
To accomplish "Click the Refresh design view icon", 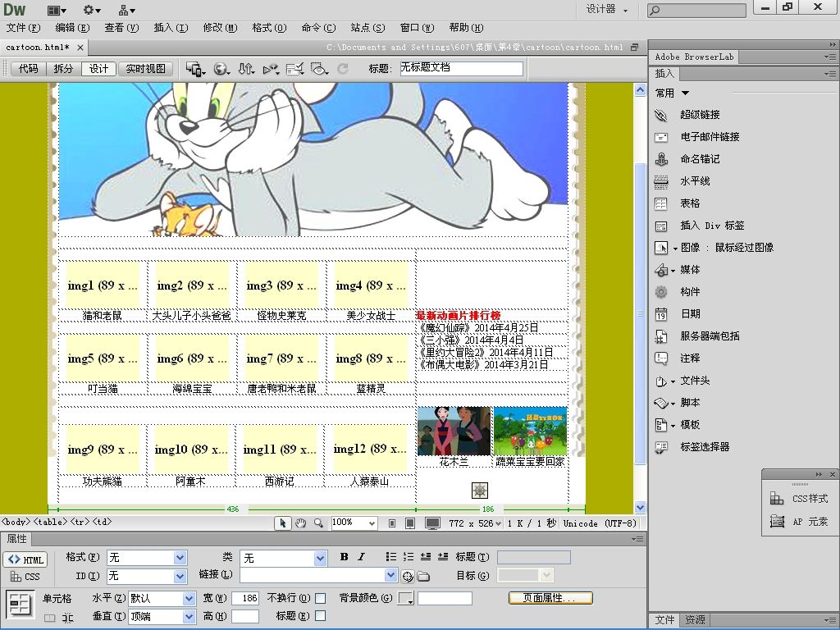I will (x=343, y=69).
